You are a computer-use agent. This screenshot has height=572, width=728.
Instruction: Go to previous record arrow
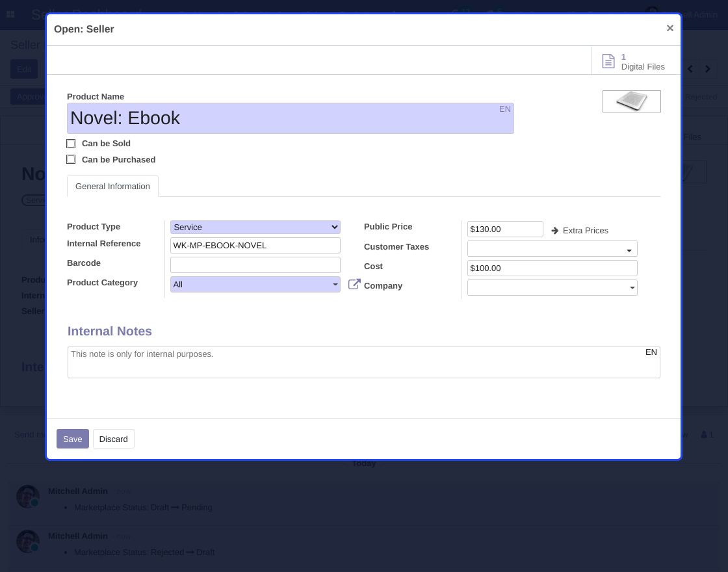tap(690, 69)
